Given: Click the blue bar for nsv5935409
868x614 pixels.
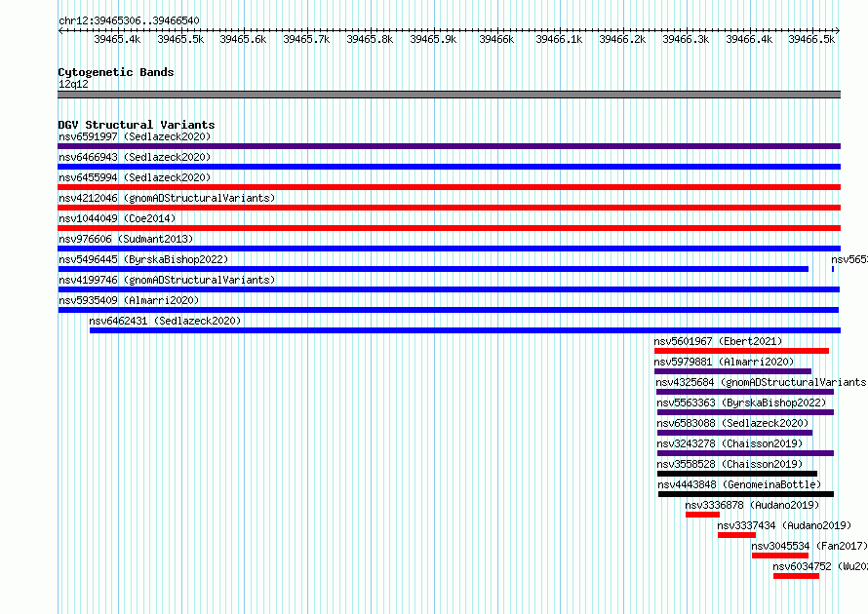Looking at the screenshot, I should click(448, 310).
